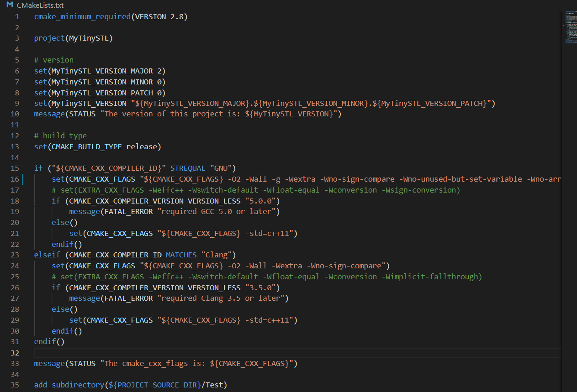Click 'The cmake_cxx_flags is:' string
Image resolution: width=577 pixels, height=392 pixels.
point(155,364)
